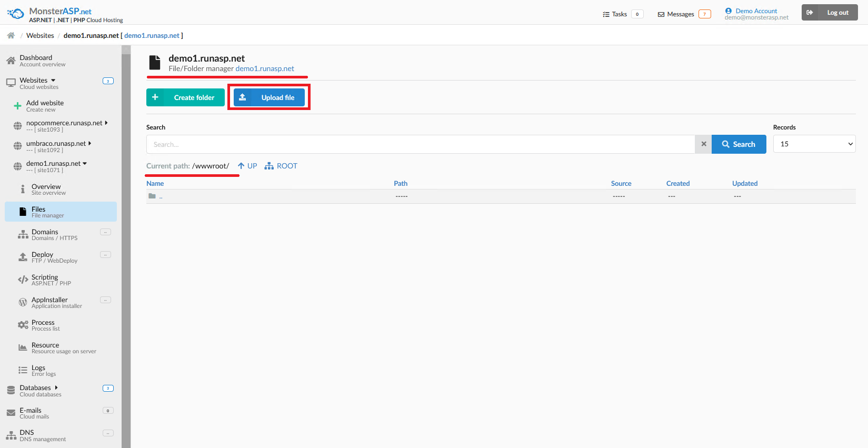Sort by Updated column header
The image size is (868, 448).
[745, 183]
